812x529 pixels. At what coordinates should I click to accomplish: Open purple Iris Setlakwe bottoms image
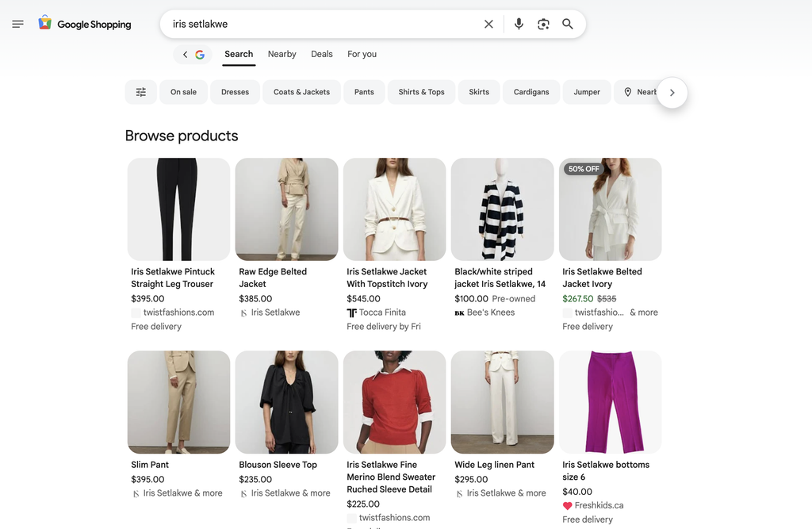[610, 402]
